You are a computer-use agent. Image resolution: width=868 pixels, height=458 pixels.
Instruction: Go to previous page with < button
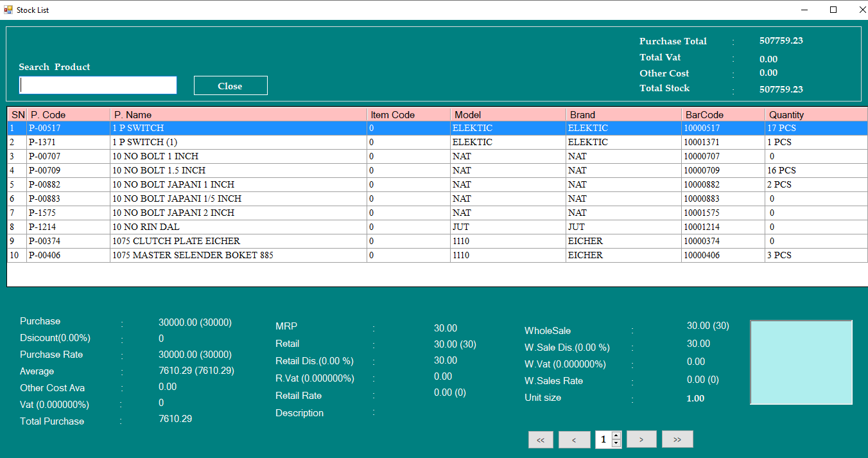[574, 439]
